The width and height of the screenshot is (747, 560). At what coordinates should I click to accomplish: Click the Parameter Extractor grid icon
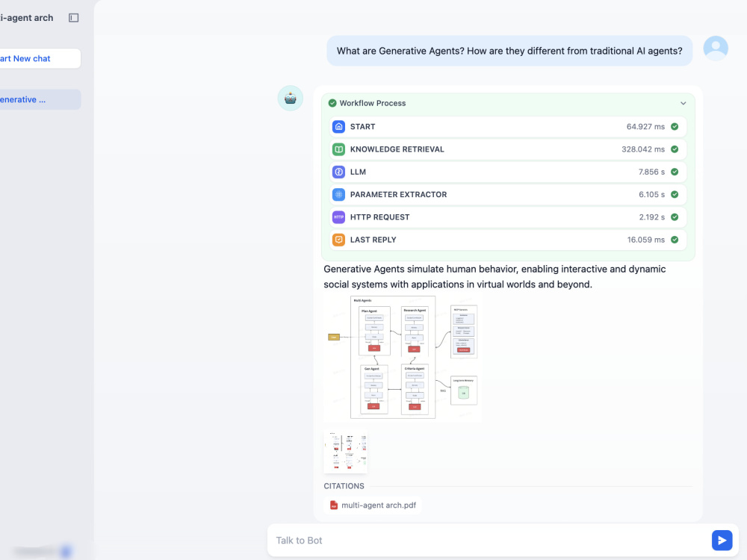tap(338, 195)
